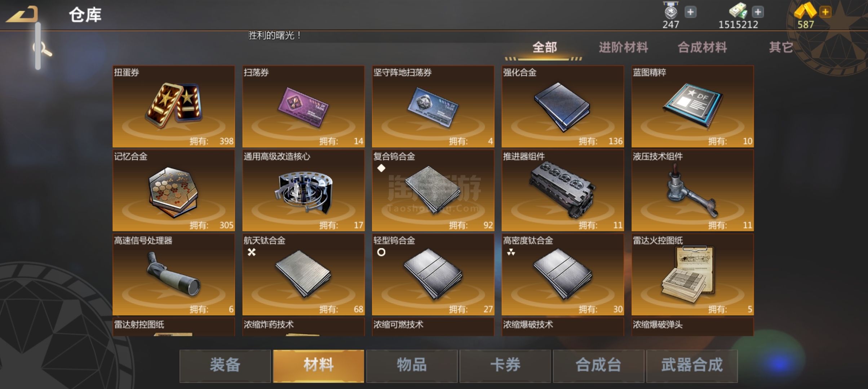The image size is (868, 389).
Task: Add more medals with plus icon
Action: [690, 12]
